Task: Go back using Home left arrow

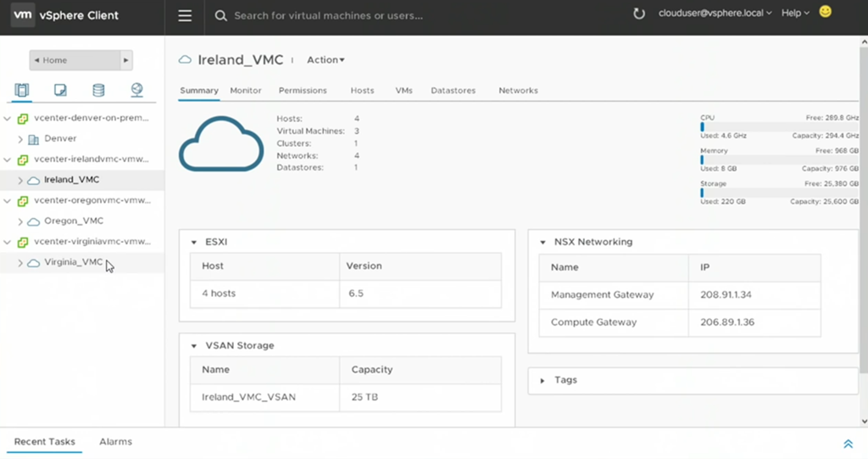Action: (x=36, y=60)
